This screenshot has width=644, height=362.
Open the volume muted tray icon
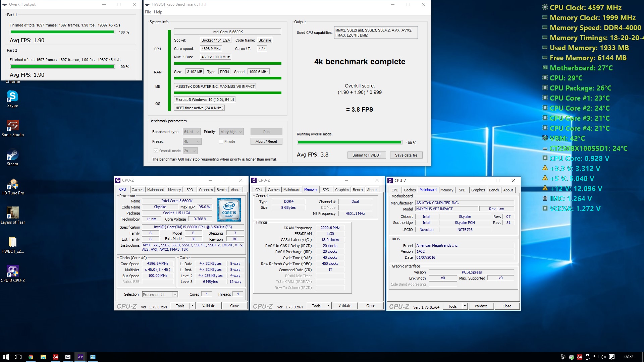(x=603, y=357)
